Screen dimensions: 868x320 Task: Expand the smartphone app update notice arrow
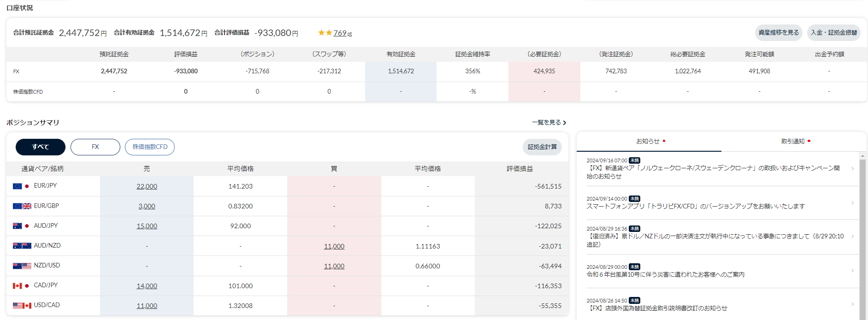tap(852, 203)
